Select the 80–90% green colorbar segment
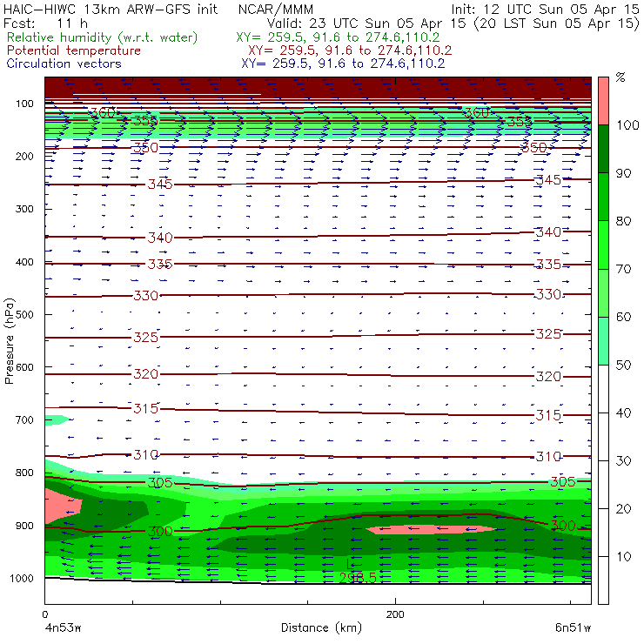Image resolution: width=644 pixels, height=644 pixels. [603, 197]
